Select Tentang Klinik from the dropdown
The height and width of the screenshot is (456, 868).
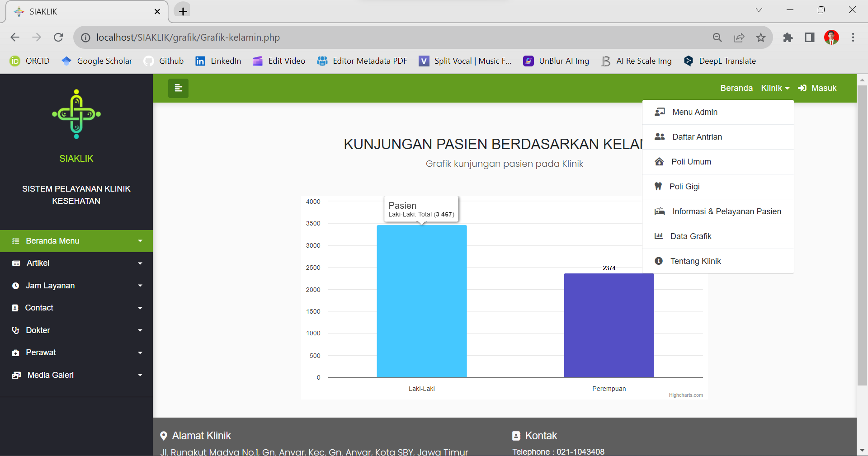coord(718,261)
